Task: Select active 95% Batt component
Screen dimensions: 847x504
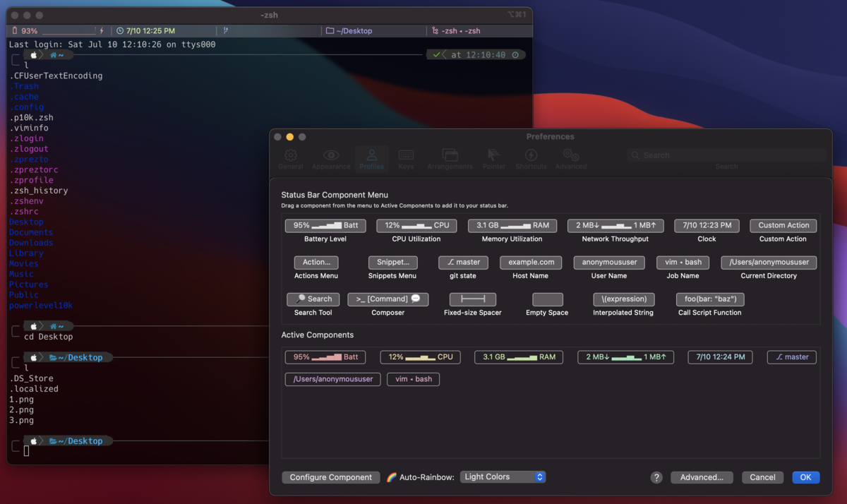Action: 325,357
